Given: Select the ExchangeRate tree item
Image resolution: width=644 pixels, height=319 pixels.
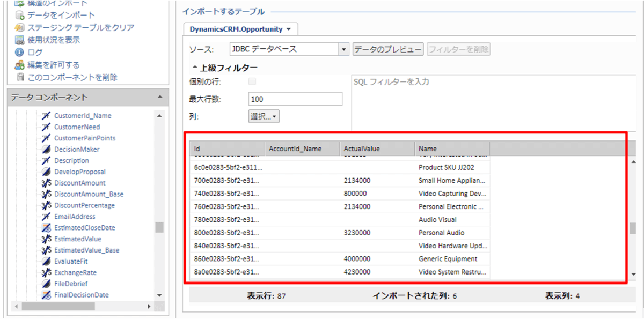Looking at the screenshot, I should pos(75,273).
